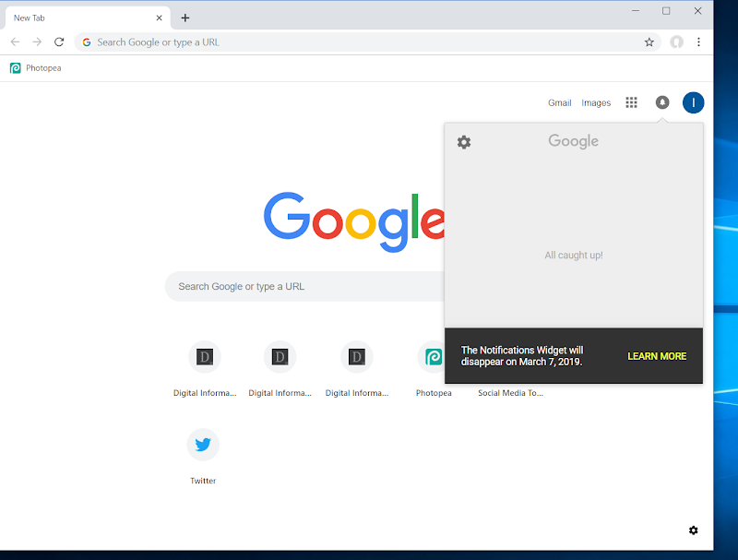Open second Digital Informa... shortcut
738x560 pixels.
click(x=280, y=369)
